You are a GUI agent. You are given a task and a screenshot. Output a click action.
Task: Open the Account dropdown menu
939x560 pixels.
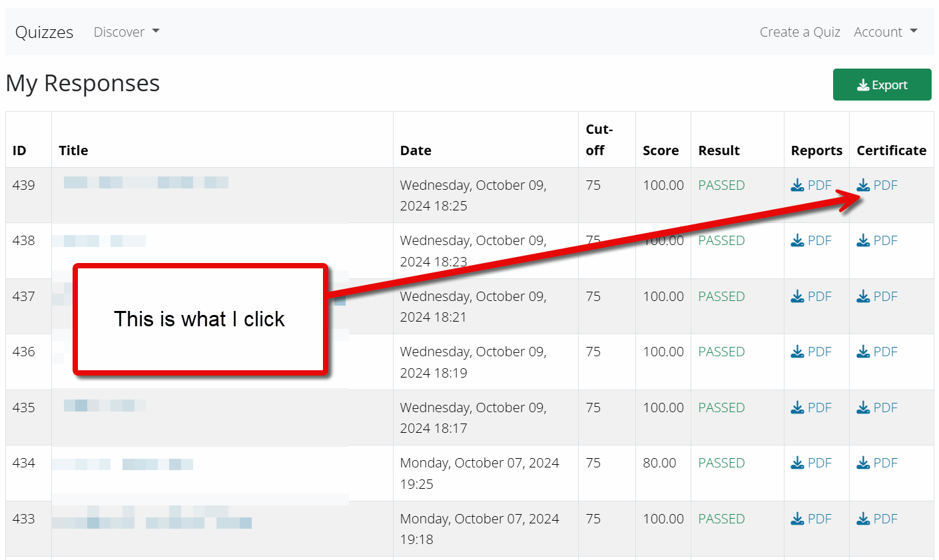tap(885, 32)
